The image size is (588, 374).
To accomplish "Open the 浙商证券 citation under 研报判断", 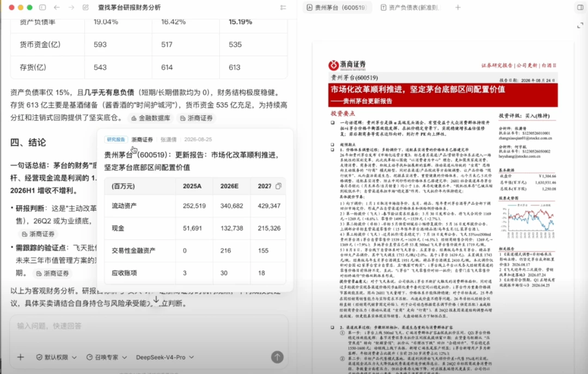I will (x=38, y=234).
